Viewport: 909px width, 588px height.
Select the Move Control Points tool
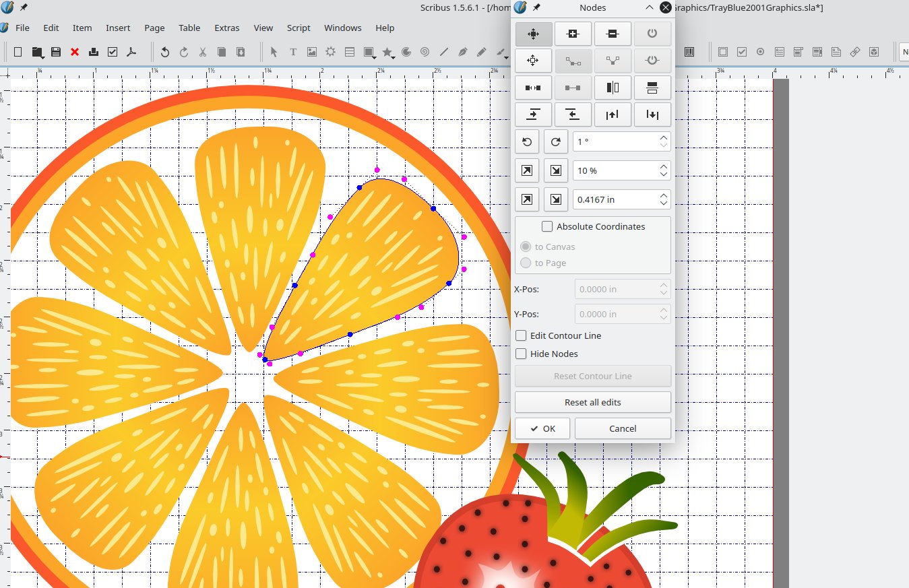[x=533, y=61]
